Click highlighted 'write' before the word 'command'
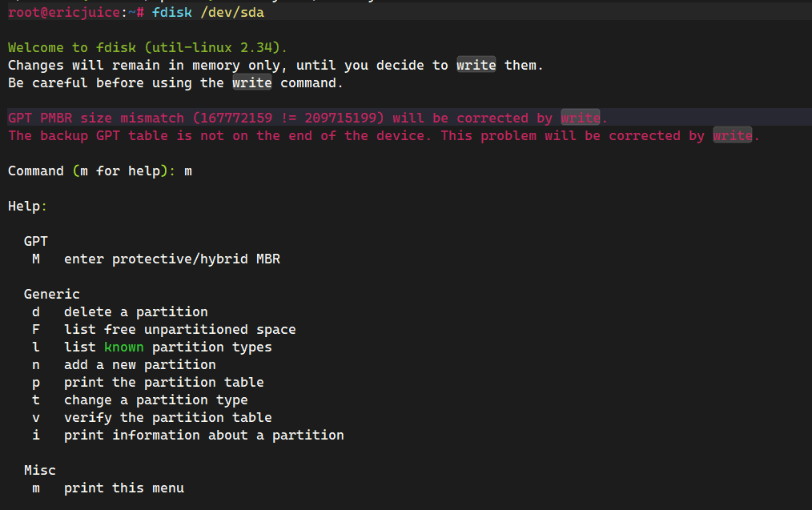This screenshot has width=812, height=510. pos(252,82)
